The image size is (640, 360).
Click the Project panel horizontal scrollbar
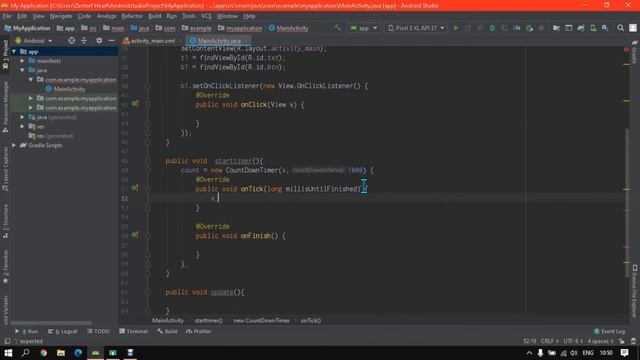click(51, 322)
